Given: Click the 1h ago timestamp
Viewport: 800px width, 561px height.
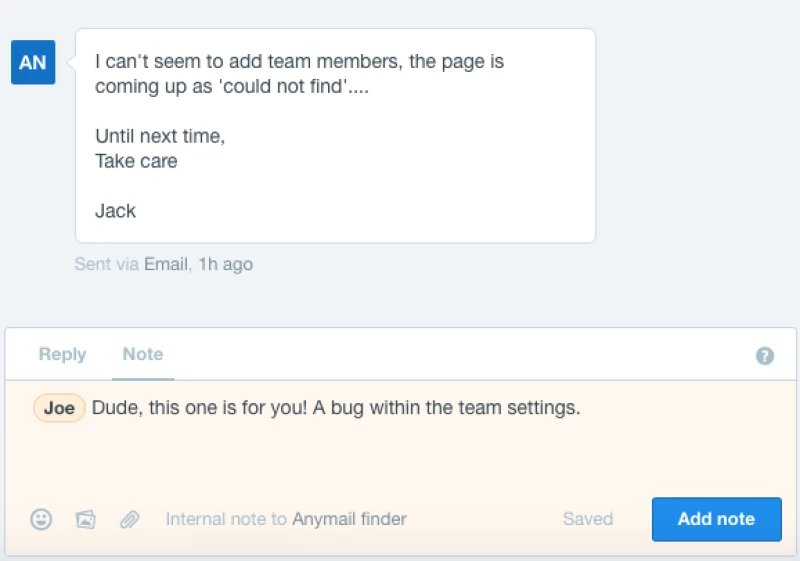Looking at the screenshot, I should point(226,264).
